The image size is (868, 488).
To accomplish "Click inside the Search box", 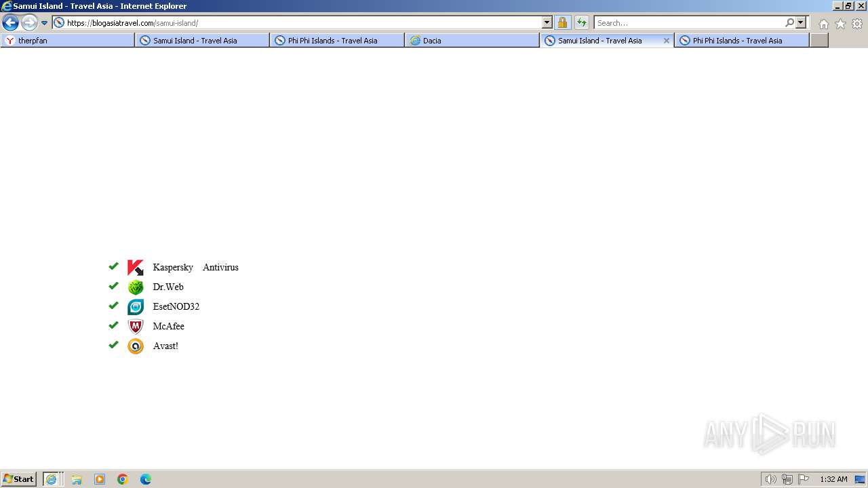I will 689,22.
